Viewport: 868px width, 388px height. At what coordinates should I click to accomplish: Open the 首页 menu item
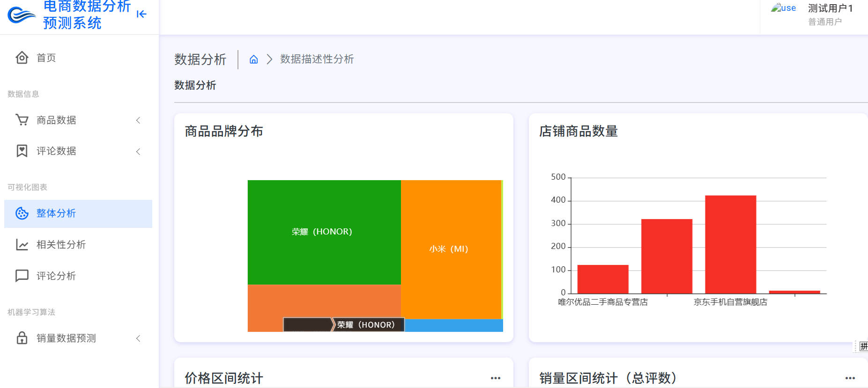(78, 58)
